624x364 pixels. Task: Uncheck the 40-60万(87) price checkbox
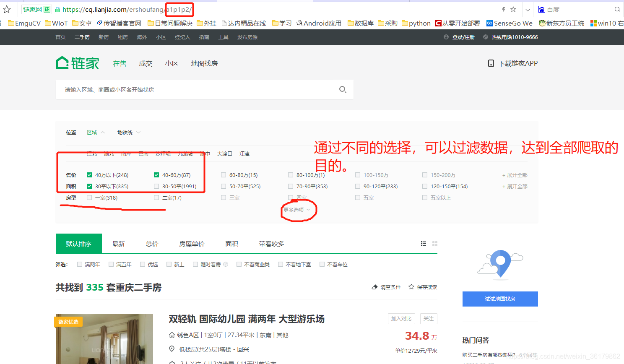click(x=156, y=175)
